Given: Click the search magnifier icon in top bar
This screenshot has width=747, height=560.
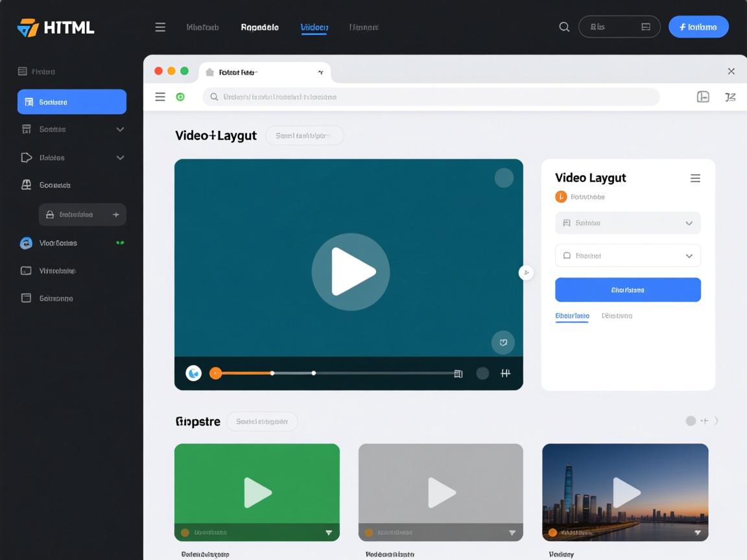Looking at the screenshot, I should 564,27.
